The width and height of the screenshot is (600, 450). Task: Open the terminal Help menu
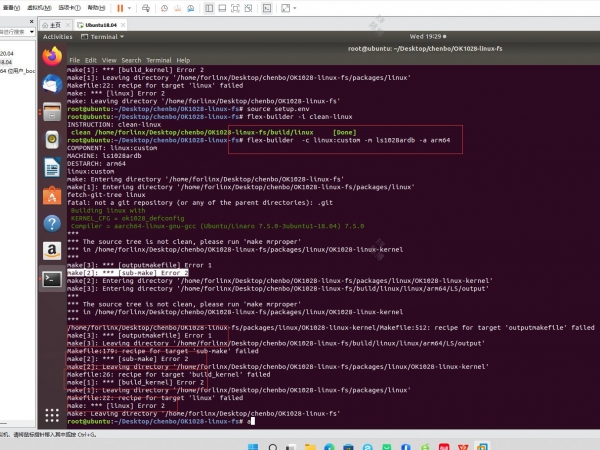183,60
